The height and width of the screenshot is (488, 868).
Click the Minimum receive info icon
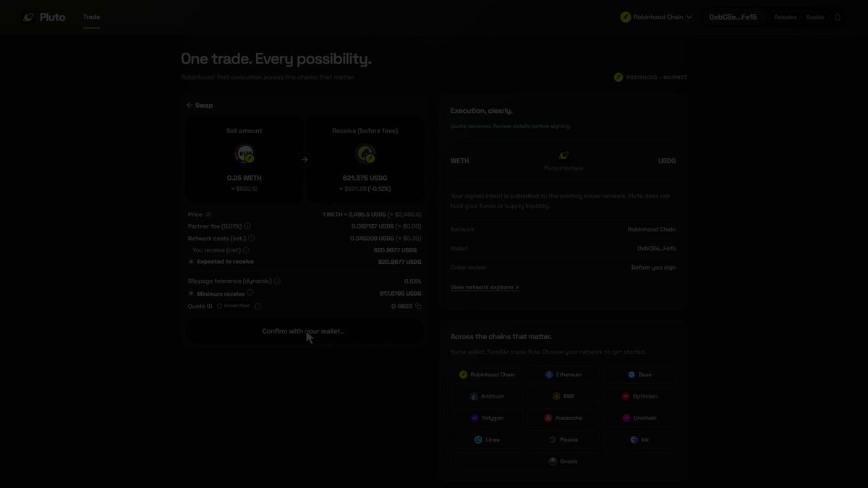pos(250,294)
